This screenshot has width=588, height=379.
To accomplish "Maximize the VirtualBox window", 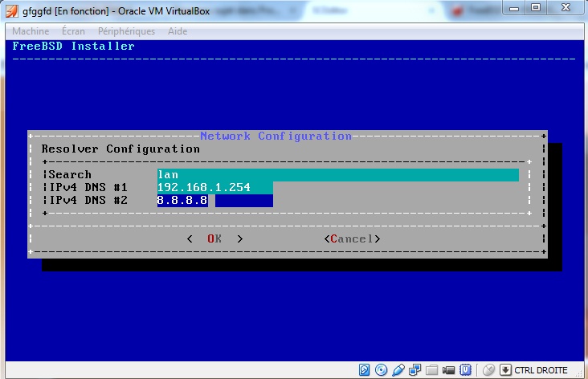I will (x=536, y=7).
